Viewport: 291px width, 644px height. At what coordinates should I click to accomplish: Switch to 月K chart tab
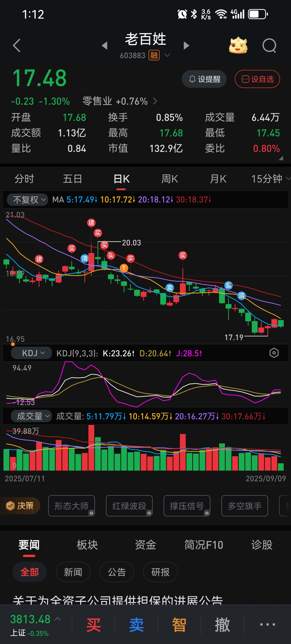click(x=218, y=179)
